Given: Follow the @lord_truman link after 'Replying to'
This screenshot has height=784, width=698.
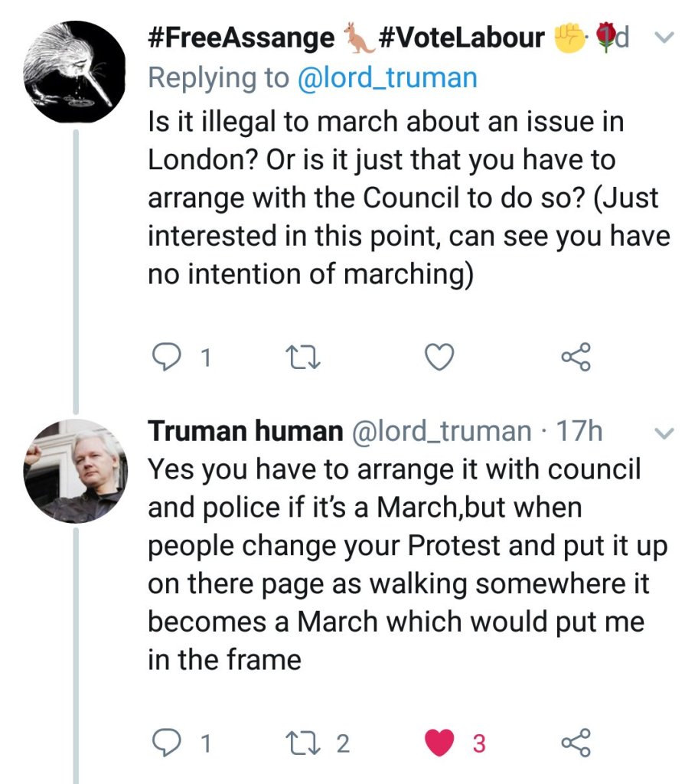Looking at the screenshot, I should click(387, 77).
